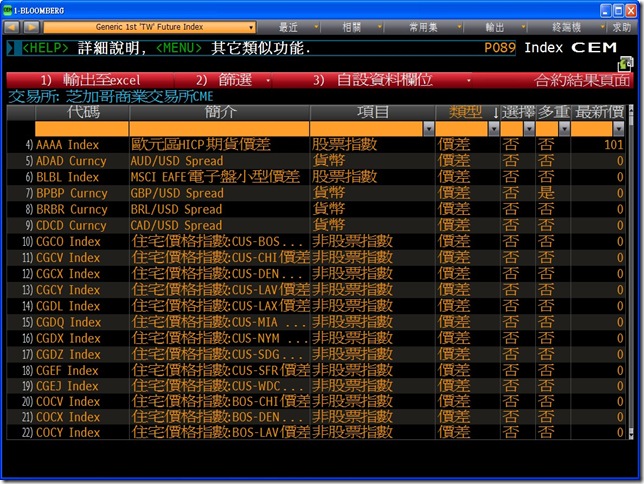Click MSCI EAFE電子盤小型價差 description
Screen dimensions: 644x484
[215, 177]
